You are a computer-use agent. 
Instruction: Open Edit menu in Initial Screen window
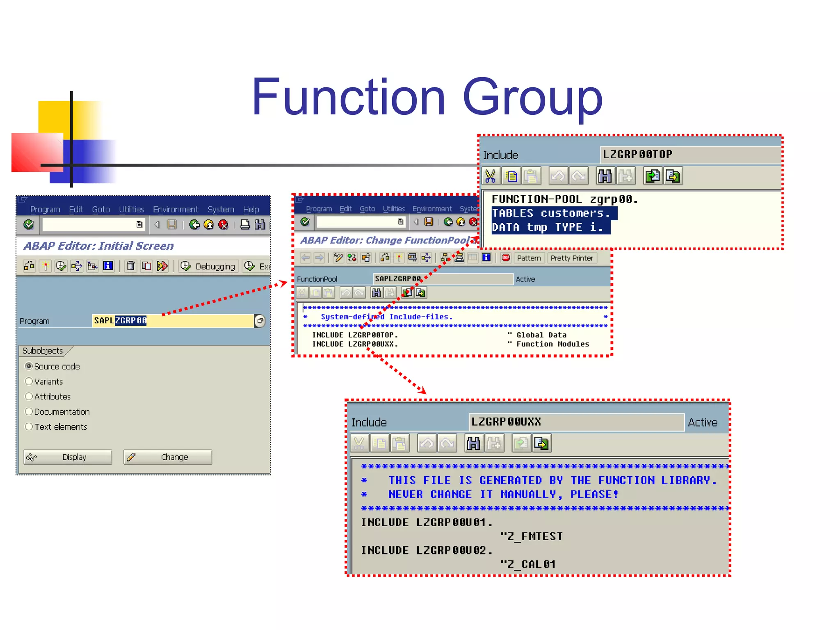click(76, 210)
